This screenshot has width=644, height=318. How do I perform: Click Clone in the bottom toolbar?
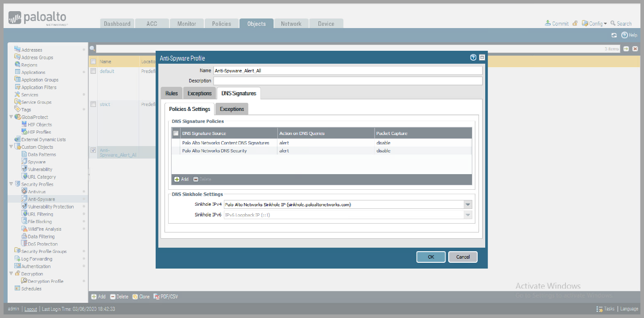[141, 297]
